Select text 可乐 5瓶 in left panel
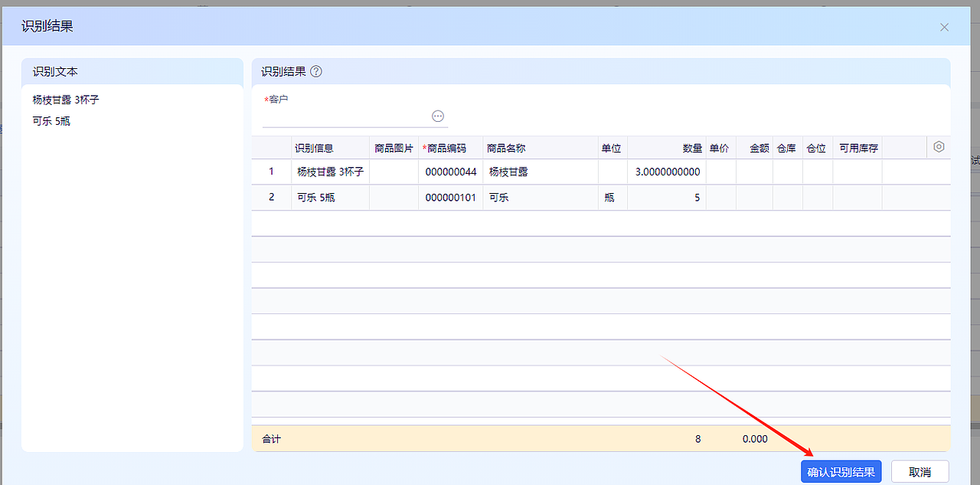The height and width of the screenshot is (485, 980). [51, 120]
